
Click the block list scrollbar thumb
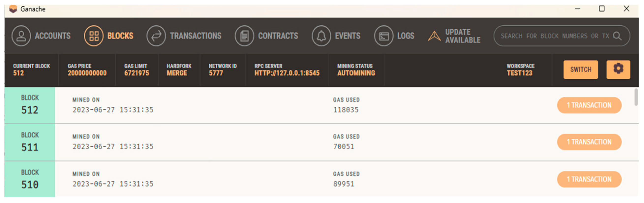636,97
